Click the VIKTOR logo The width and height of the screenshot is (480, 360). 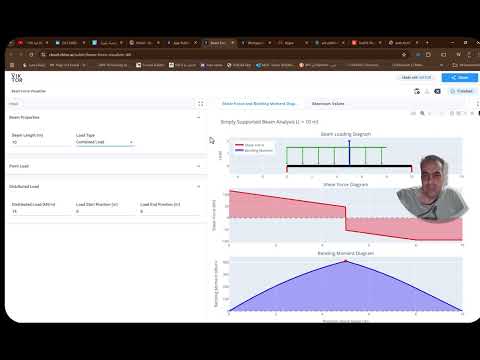[x=17, y=78]
